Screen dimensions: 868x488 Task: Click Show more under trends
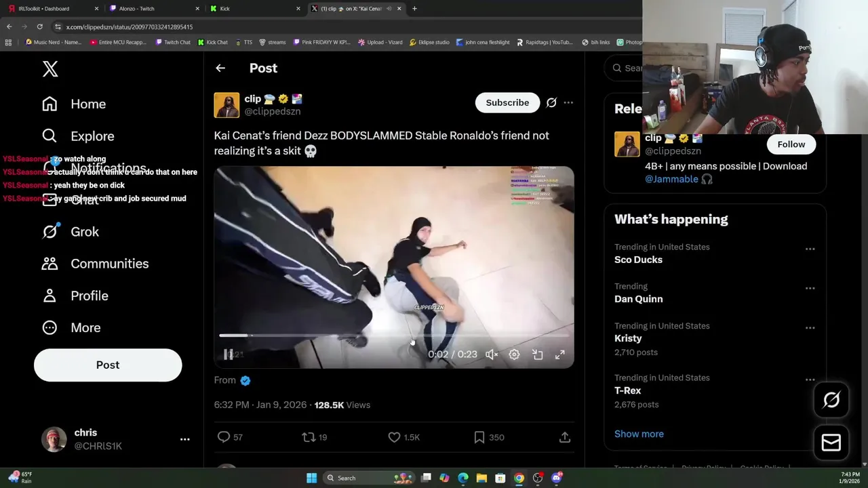(x=639, y=434)
